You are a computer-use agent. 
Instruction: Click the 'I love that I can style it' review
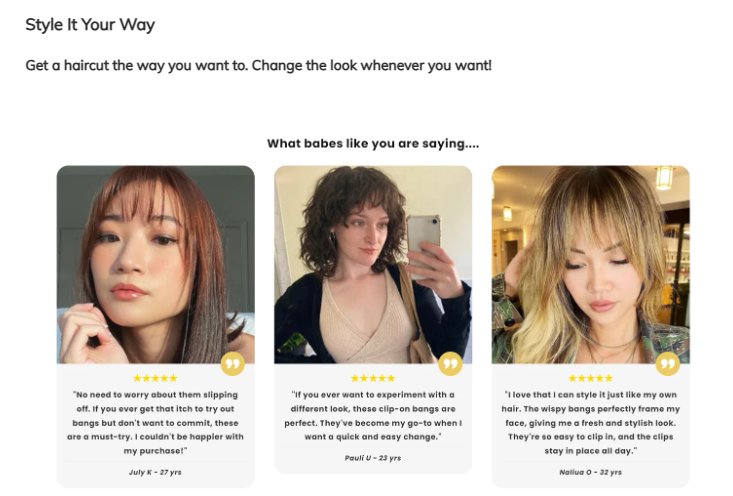[590, 423]
